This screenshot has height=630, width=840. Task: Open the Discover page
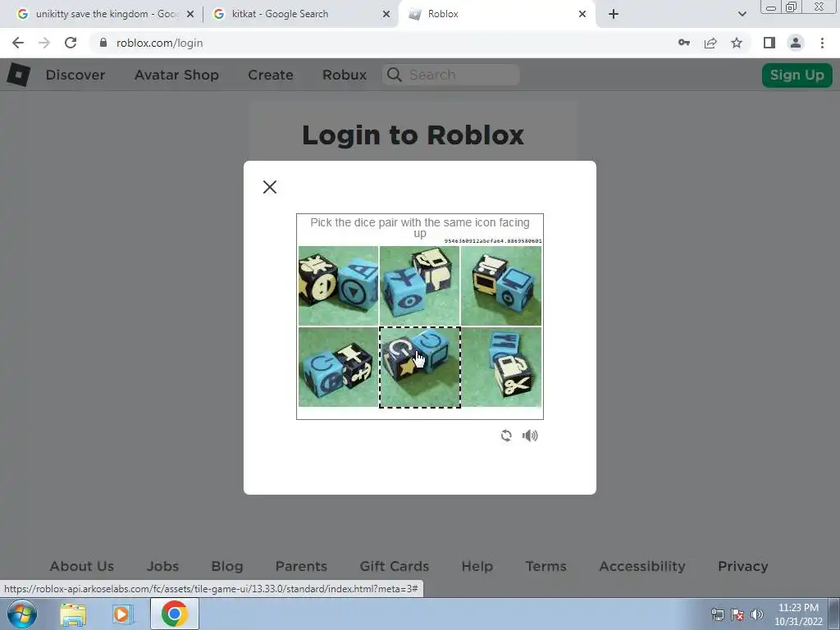[x=75, y=75]
